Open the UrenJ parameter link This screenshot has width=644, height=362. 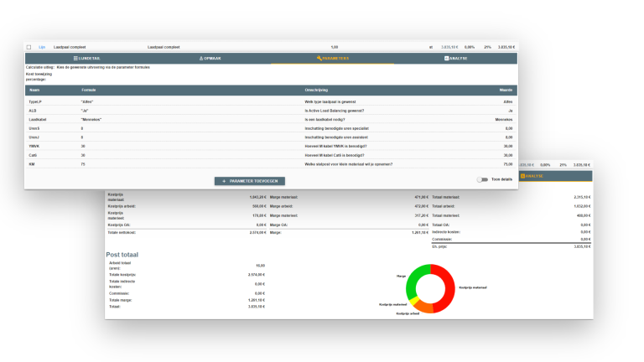[34, 137]
